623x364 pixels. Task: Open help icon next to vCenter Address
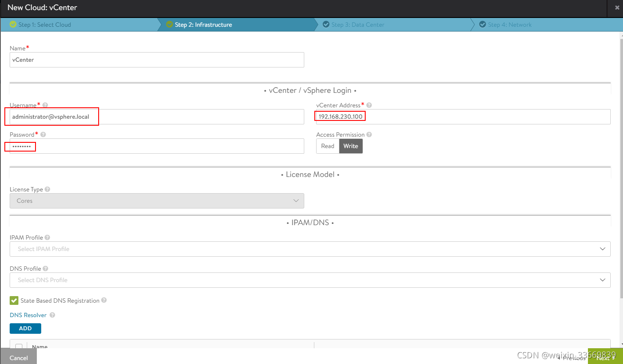point(369,105)
